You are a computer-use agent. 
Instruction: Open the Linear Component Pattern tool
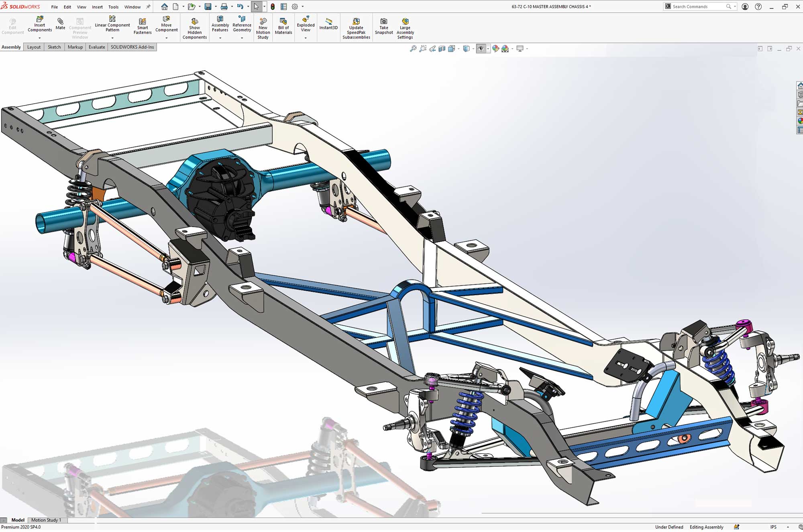point(112,24)
